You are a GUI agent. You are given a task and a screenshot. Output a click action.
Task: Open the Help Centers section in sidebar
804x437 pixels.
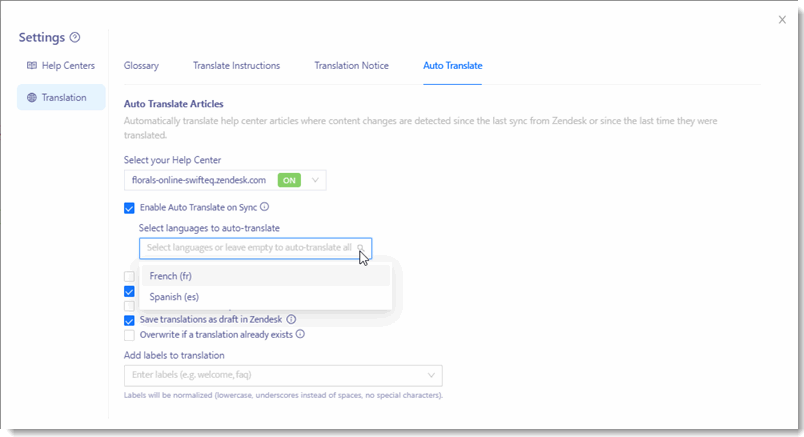(x=61, y=66)
